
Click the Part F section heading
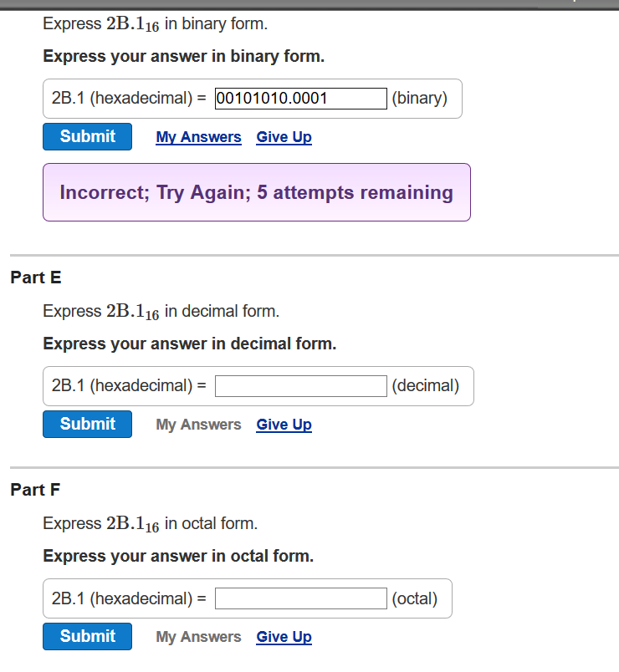click(x=34, y=489)
